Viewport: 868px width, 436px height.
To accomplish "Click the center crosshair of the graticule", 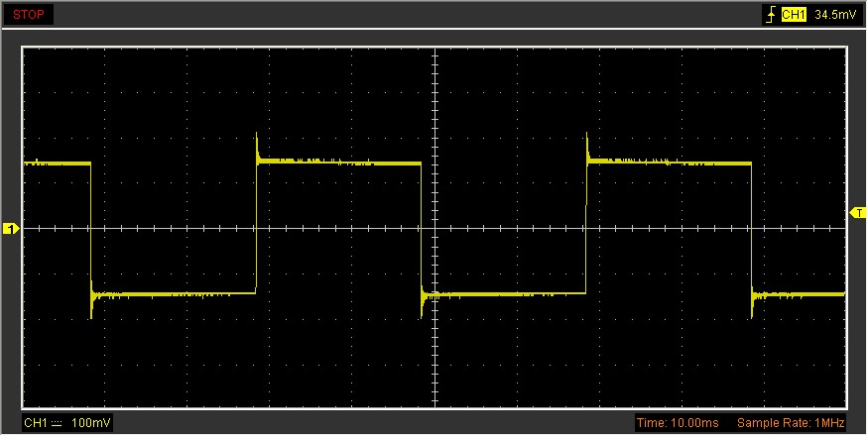I will point(434,229).
